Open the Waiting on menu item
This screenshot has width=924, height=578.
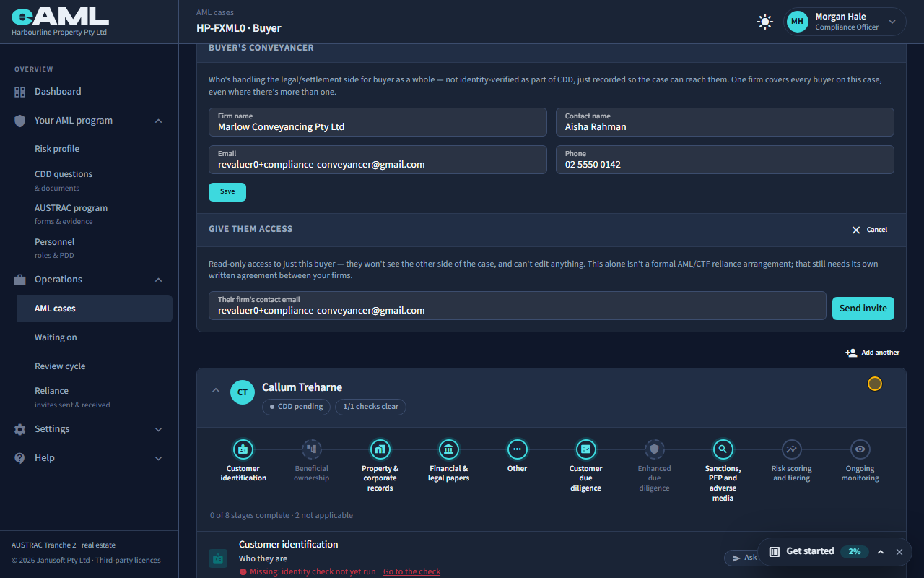pos(95,337)
